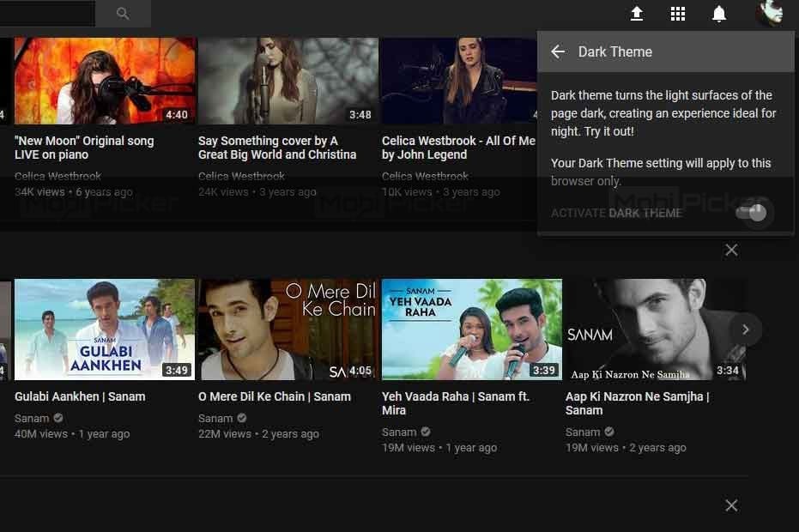Toggle the Activate Dark Theme switch
This screenshot has height=532, width=799.
click(751, 213)
